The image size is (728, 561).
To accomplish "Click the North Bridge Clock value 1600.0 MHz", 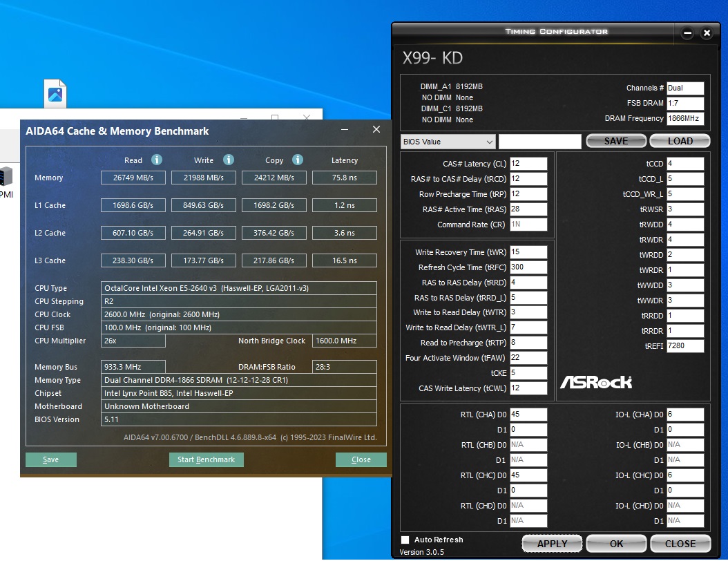I will pos(345,341).
